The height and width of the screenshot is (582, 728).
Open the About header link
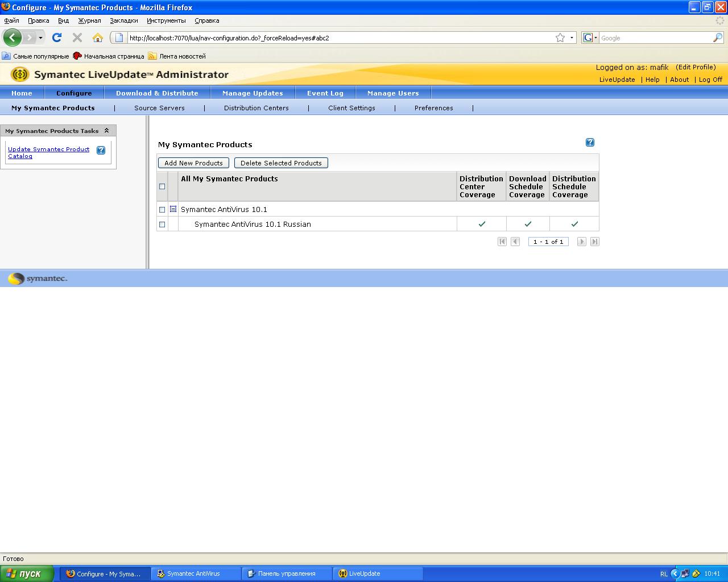click(679, 80)
